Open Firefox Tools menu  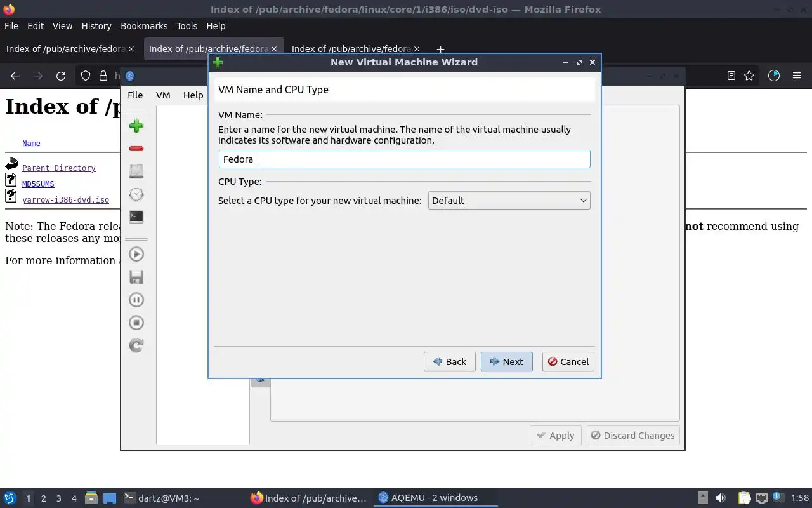(187, 26)
